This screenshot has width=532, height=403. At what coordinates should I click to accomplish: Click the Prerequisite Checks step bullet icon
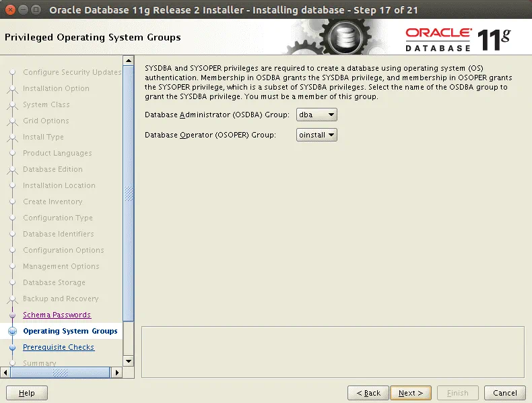(x=13, y=347)
